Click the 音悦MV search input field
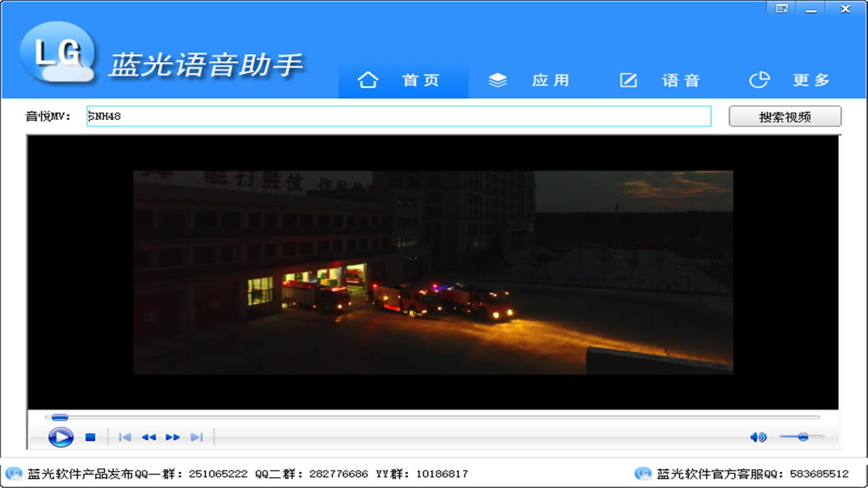 coord(399,116)
